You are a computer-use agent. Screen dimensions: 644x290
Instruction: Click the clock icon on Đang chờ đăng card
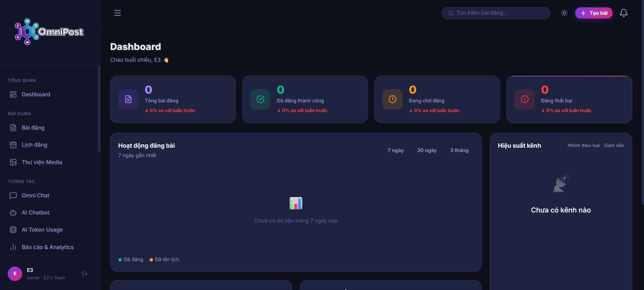click(392, 99)
